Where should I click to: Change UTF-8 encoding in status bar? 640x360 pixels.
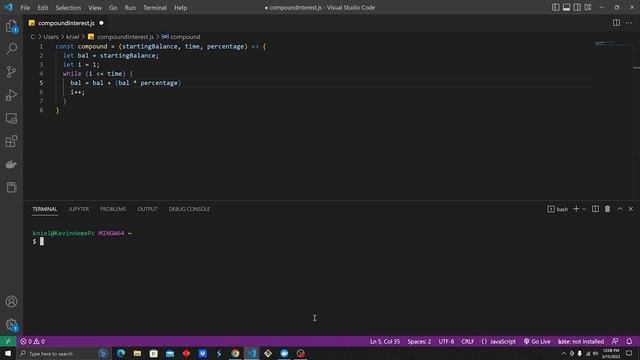pyautogui.click(x=446, y=341)
